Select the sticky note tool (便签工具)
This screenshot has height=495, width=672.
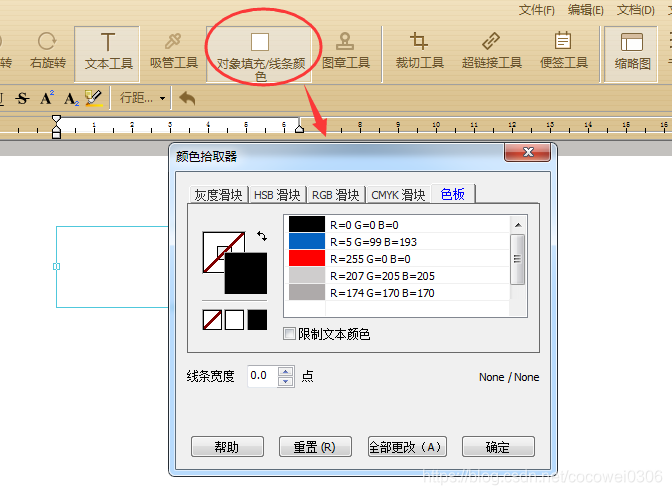[563, 51]
